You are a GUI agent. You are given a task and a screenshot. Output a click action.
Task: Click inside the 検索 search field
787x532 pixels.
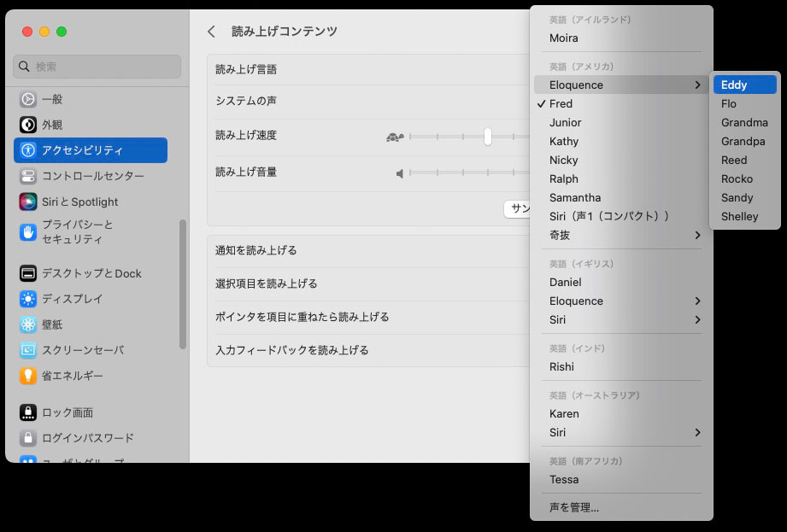[x=97, y=67]
